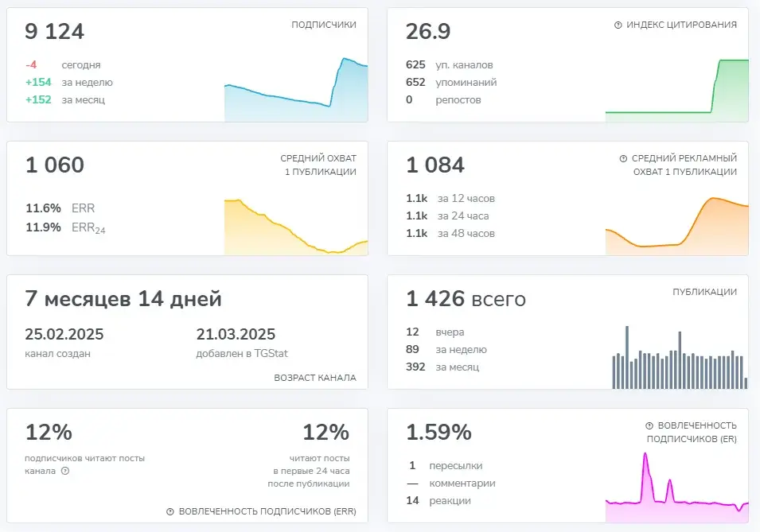The width and height of the screenshot is (760, 532).
Task: Click 12 вчера publications row
Action: (x=435, y=332)
